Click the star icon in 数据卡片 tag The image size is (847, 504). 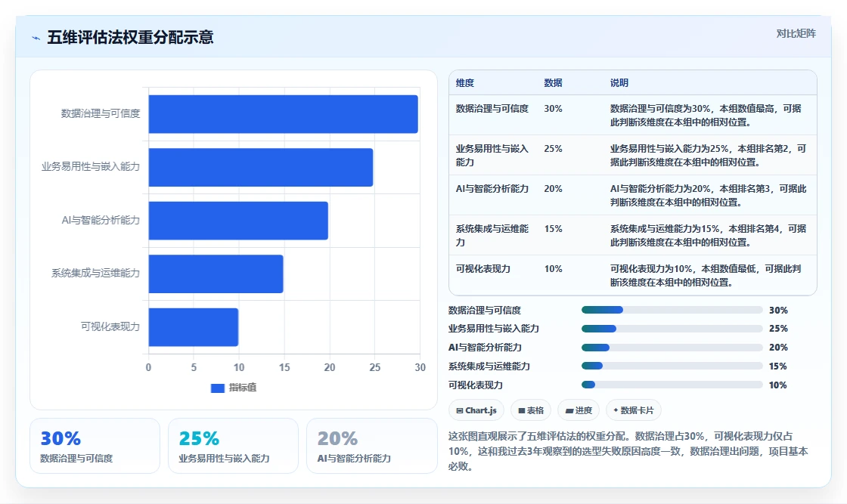point(616,410)
